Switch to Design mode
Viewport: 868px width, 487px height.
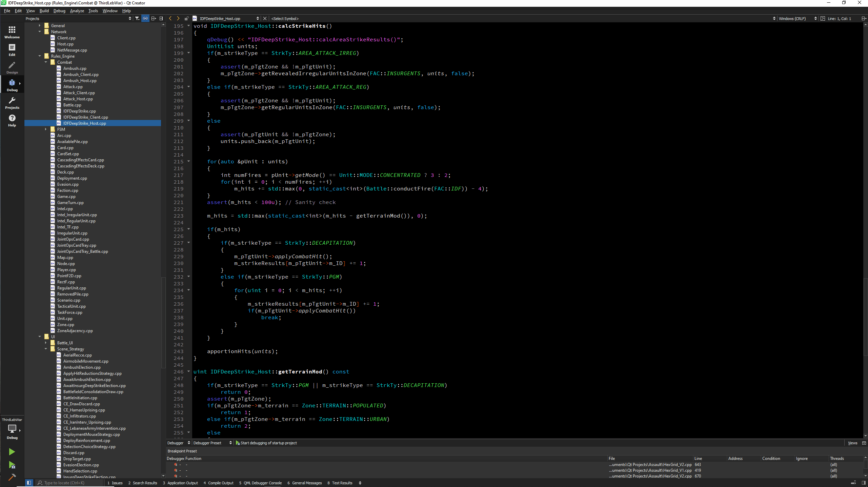point(12,67)
